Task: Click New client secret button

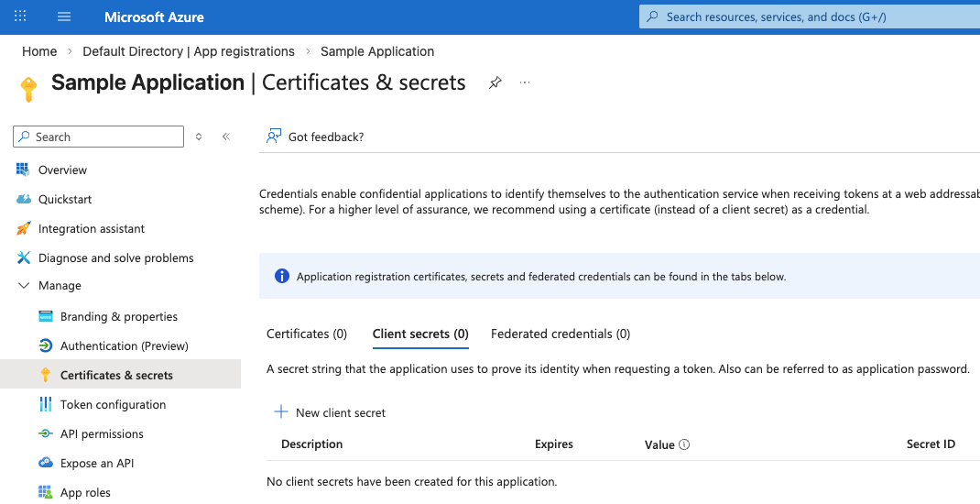Action: pos(331,412)
